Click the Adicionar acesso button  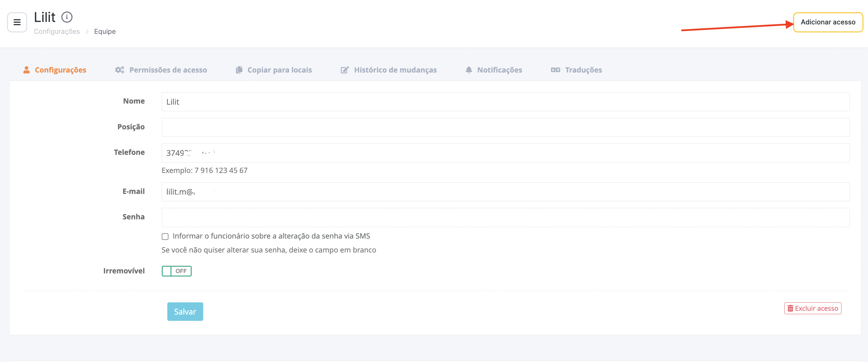(828, 22)
